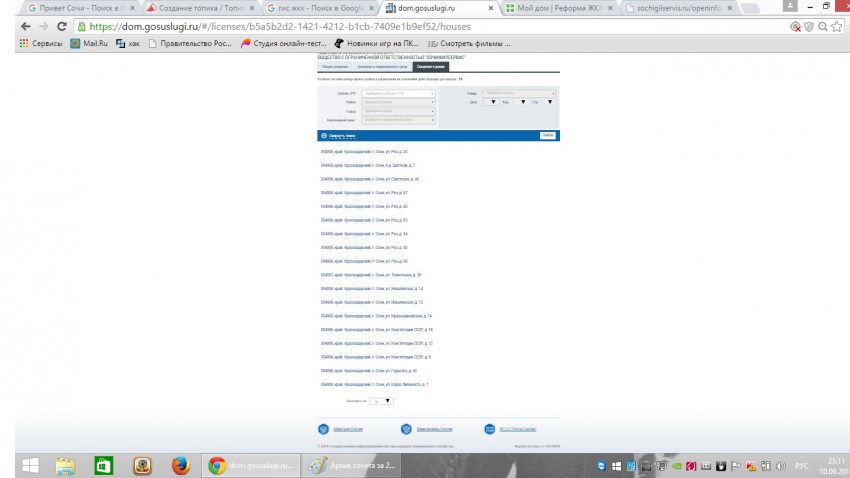Expand the Субъект РФ dropdown

391,93
